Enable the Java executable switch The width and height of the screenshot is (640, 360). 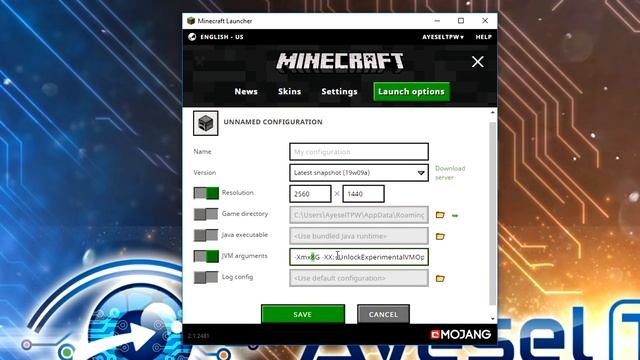click(x=206, y=235)
